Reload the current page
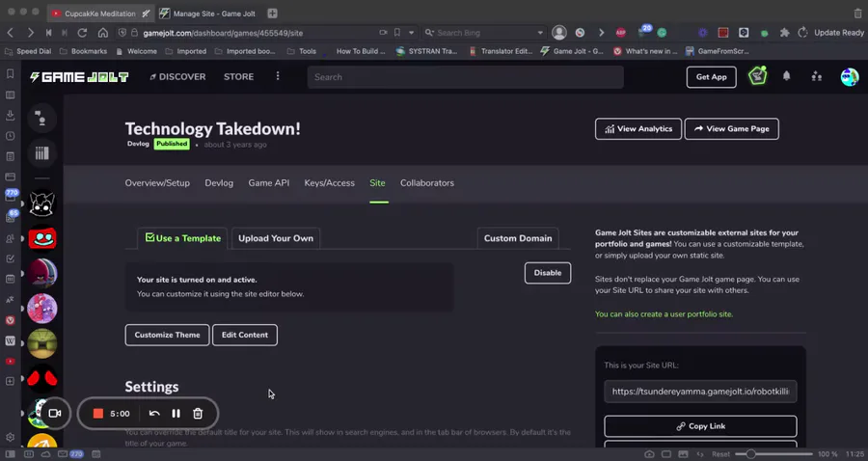Image resolution: width=868 pixels, height=461 pixels. [82, 33]
